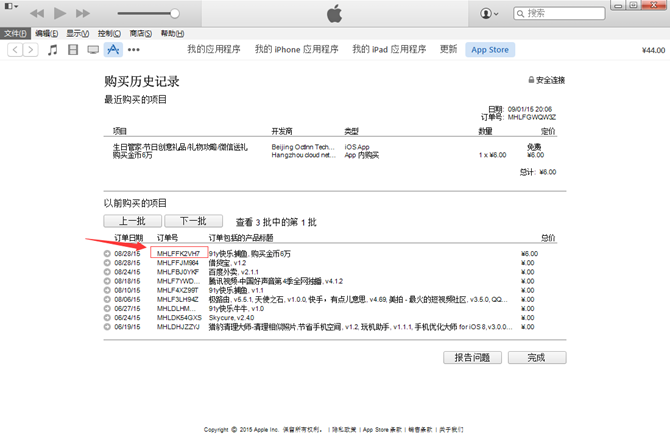Open order details arrow for MHLF4XZ99T
The height and width of the screenshot is (442, 670).
pos(107,290)
